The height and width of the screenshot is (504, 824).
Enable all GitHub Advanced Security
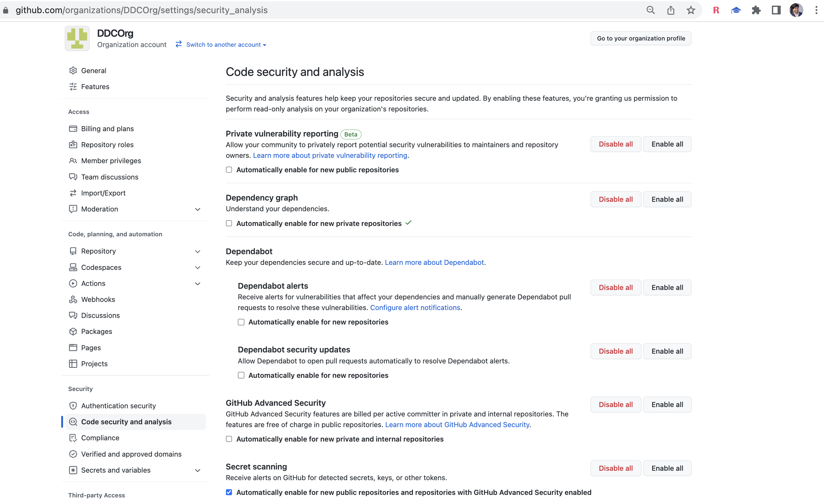667,405
